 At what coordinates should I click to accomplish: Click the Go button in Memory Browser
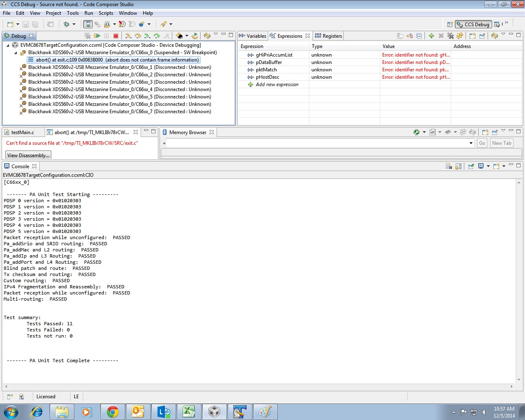coord(482,143)
